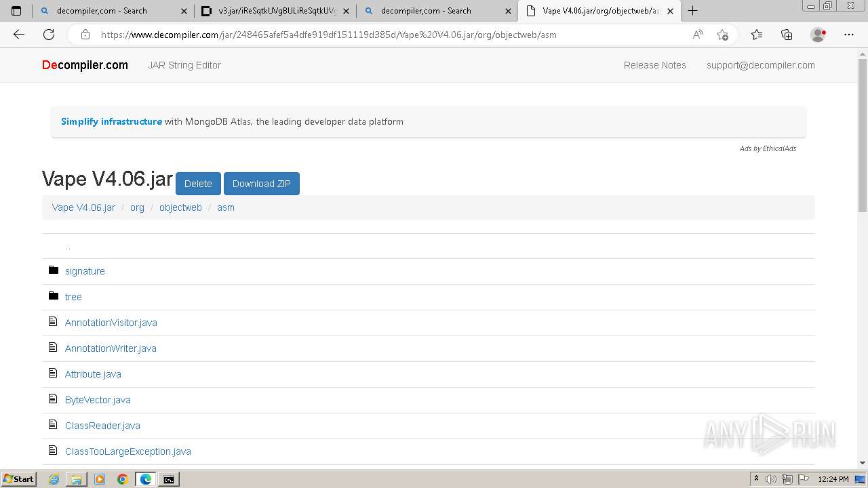Show hidden system tray icons
The height and width of the screenshot is (488, 868).
tap(756, 479)
